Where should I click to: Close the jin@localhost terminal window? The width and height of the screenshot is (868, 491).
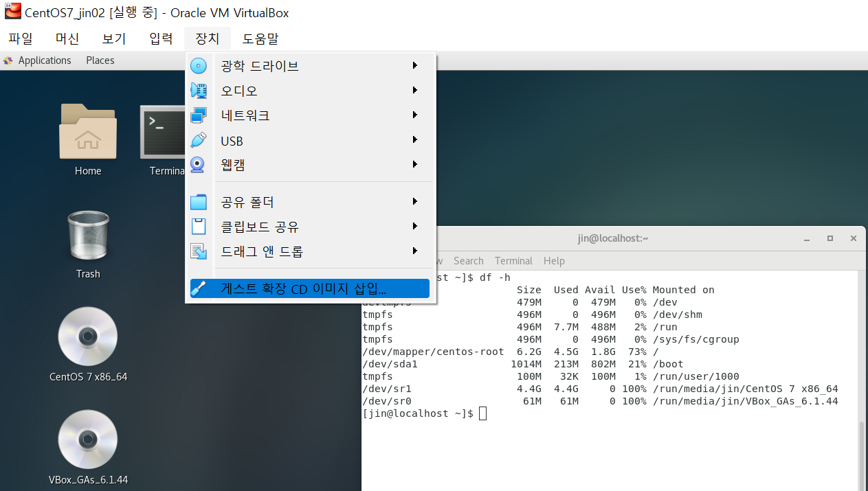pos(854,238)
